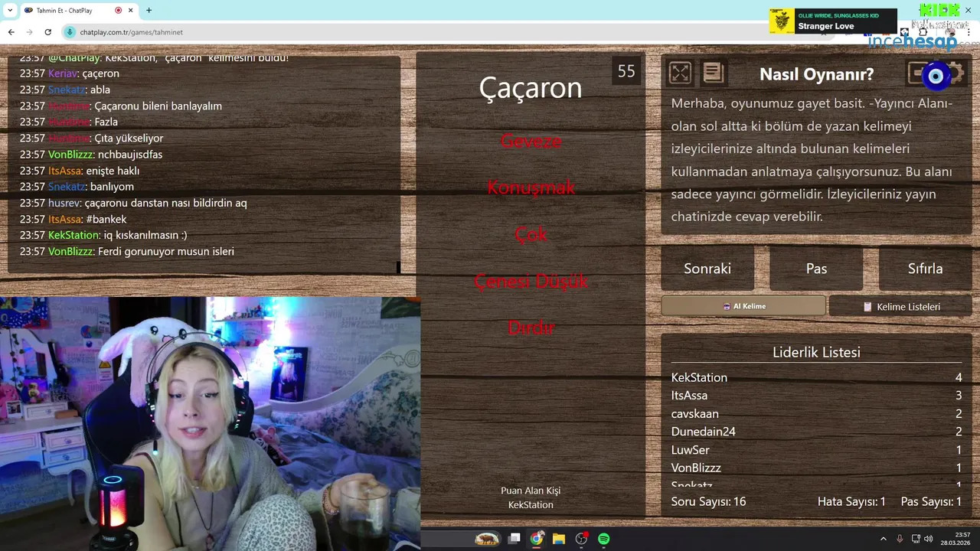Open the notes page icon beside fullscreen
980x551 pixels.
tap(713, 73)
